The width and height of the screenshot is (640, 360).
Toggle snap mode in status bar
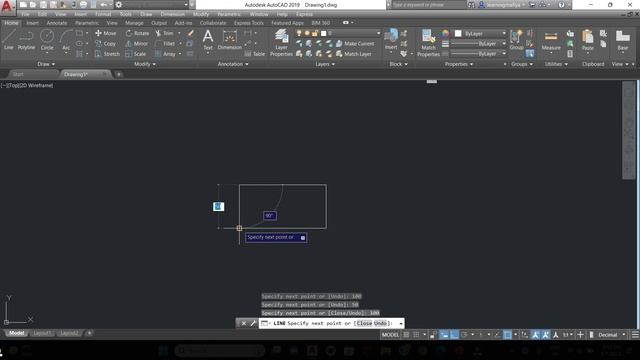[416, 335]
